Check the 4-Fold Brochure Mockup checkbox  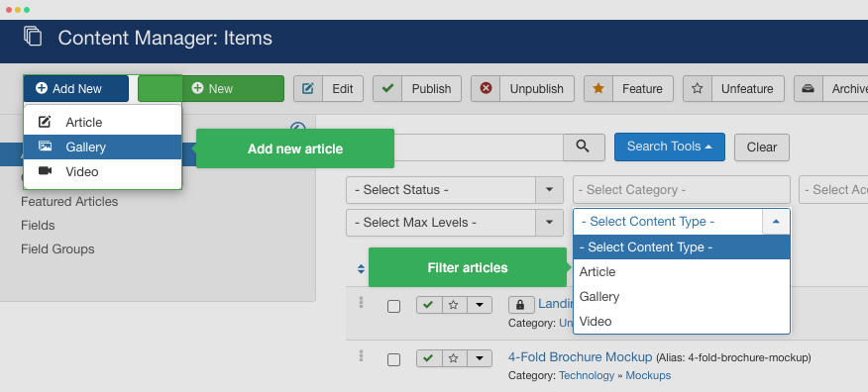(x=393, y=360)
